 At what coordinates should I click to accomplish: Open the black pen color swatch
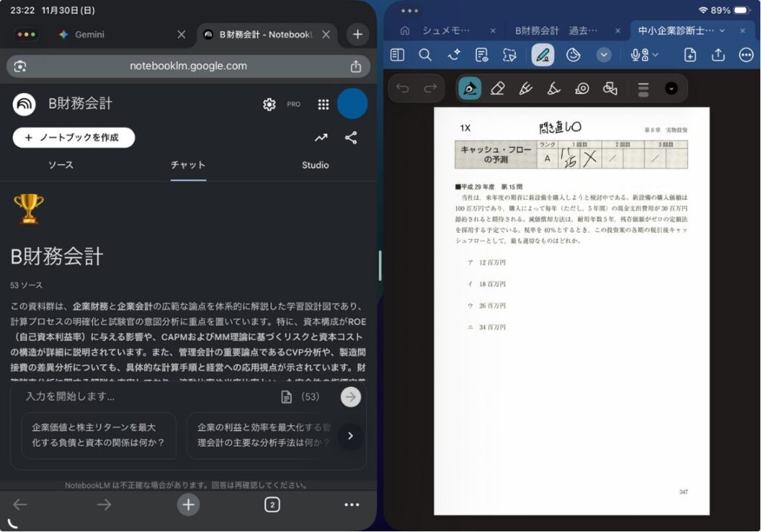click(671, 88)
